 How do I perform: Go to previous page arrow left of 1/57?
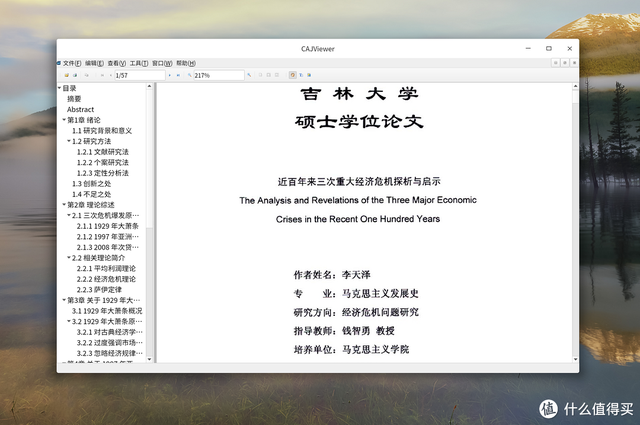(111, 75)
